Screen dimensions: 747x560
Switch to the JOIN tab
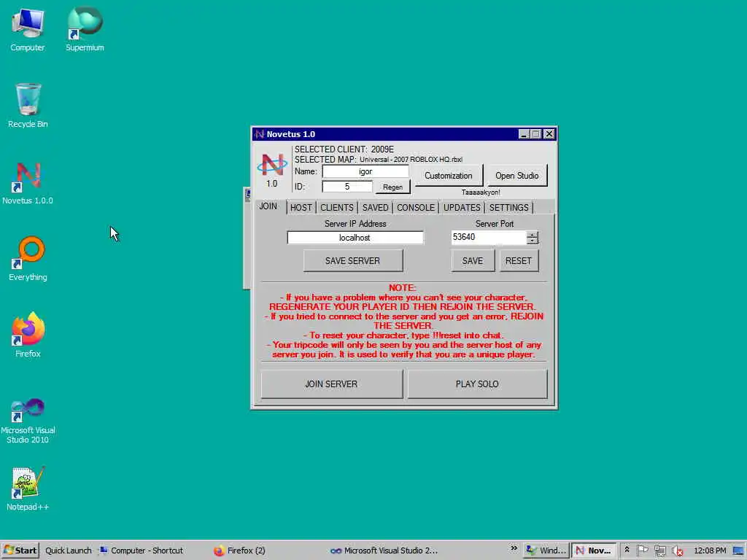[x=268, y=206]
